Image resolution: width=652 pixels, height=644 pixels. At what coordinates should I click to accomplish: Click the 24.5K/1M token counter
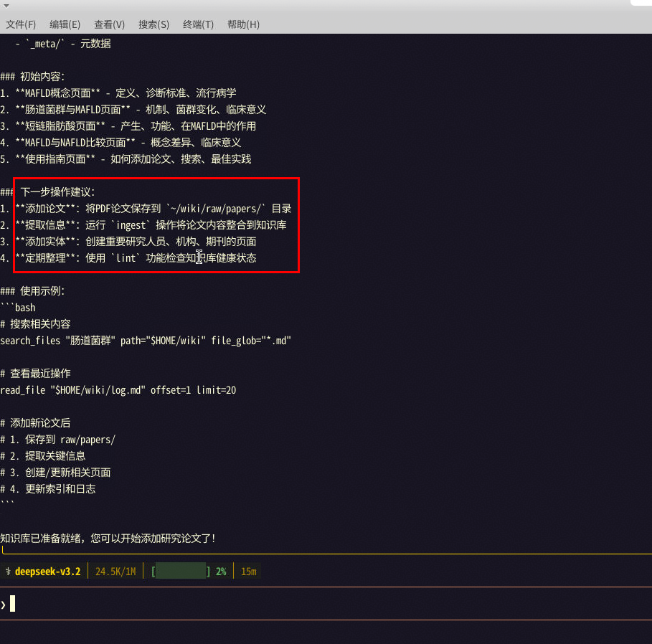(x=115, y=572)
